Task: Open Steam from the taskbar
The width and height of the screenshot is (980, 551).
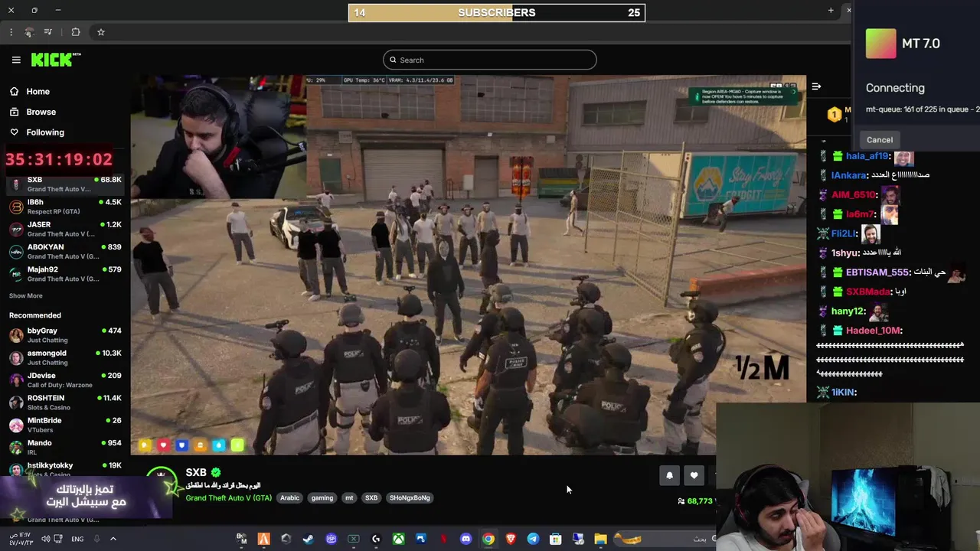Action: pyautogui.click(x=309, y=539)
